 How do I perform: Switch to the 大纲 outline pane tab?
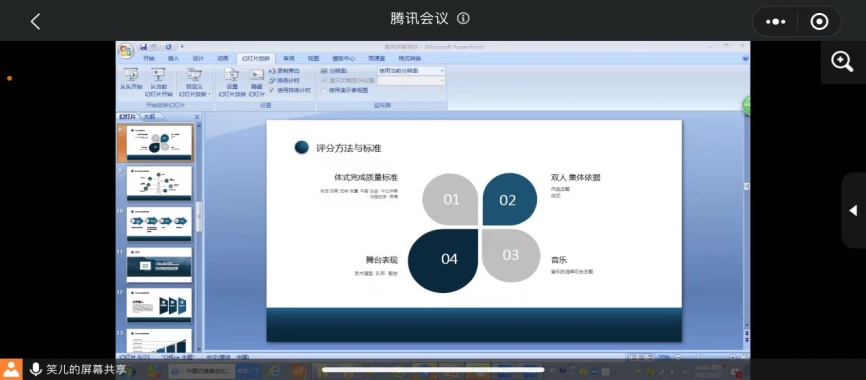[149, 117]
